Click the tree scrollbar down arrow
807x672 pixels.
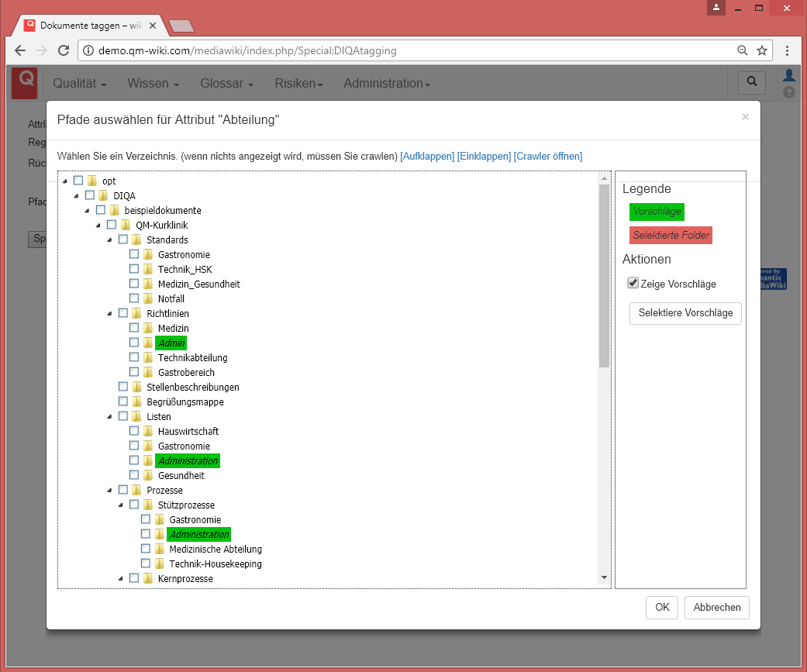tap(604, 577)
